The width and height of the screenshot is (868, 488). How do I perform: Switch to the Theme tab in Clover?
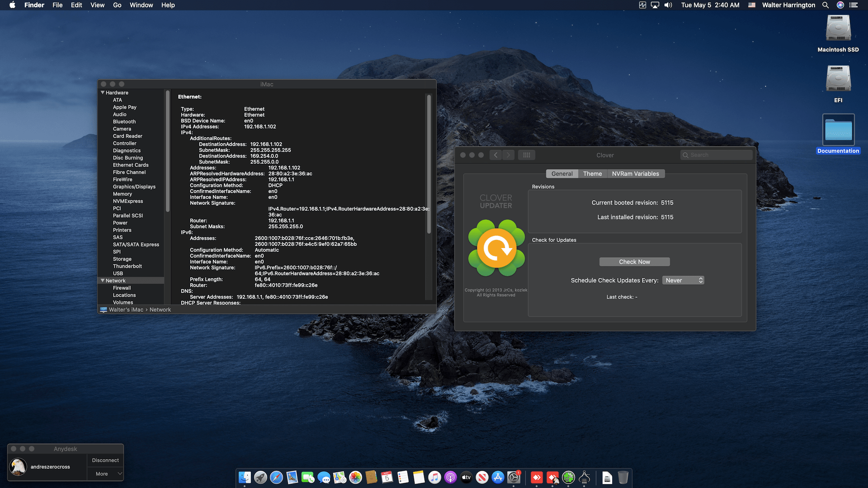pyautogui.click(x=592, y=174)
